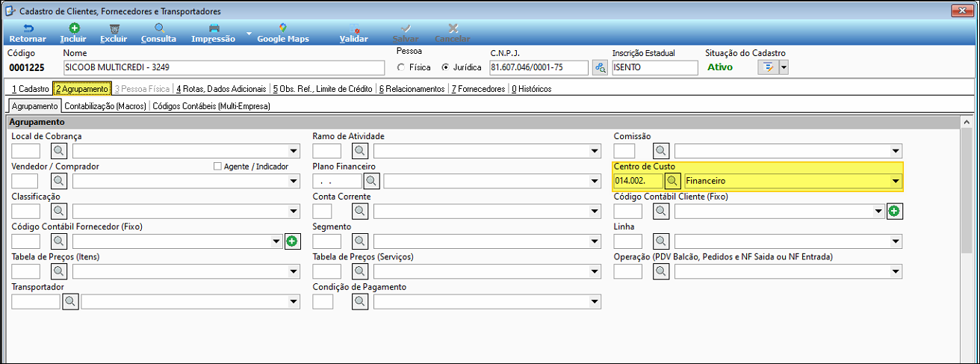This screenshot has width=980, height=364.
Task: Select the Contabilização (Macros) sub-tab
Action: (x=105, y=106)
